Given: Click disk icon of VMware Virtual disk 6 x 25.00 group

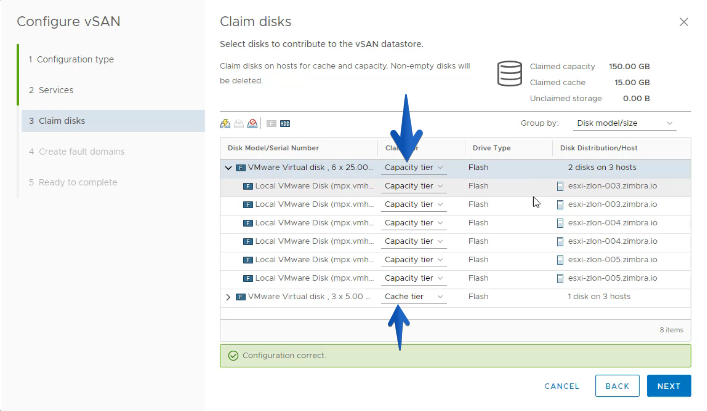Looking at the screenshot, I should [241, 168].
